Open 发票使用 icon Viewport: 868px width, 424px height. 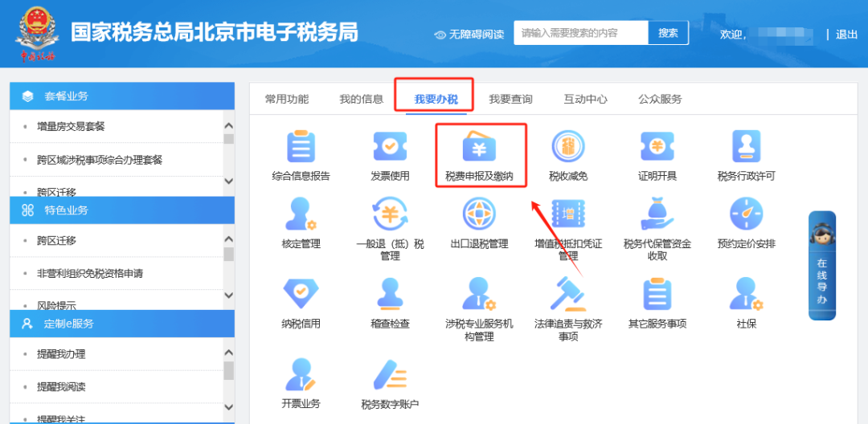click(x=390, y=147)
